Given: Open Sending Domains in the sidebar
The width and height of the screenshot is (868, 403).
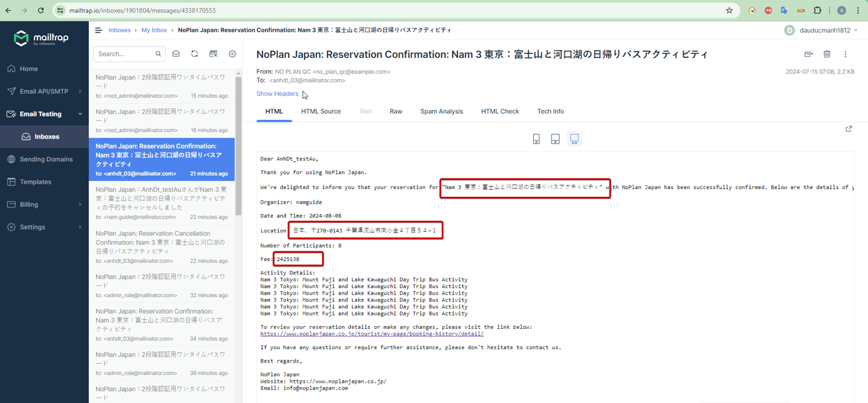Looking at the screenshot, I should pos(44,159).
